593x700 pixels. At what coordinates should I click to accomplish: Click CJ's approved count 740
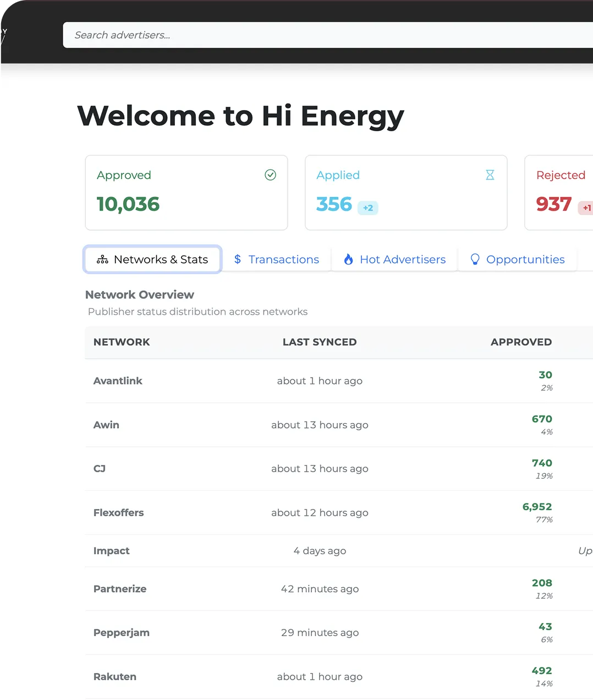point(542,463)
